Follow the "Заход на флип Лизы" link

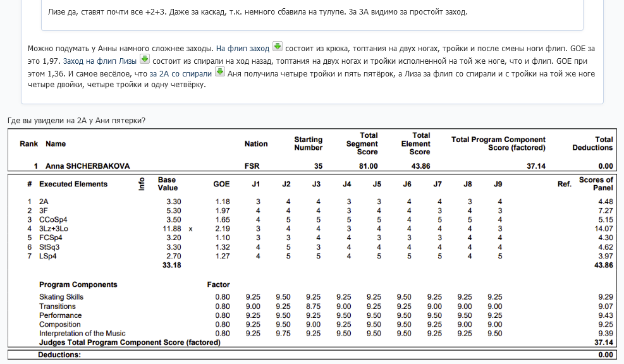(99, 61)
